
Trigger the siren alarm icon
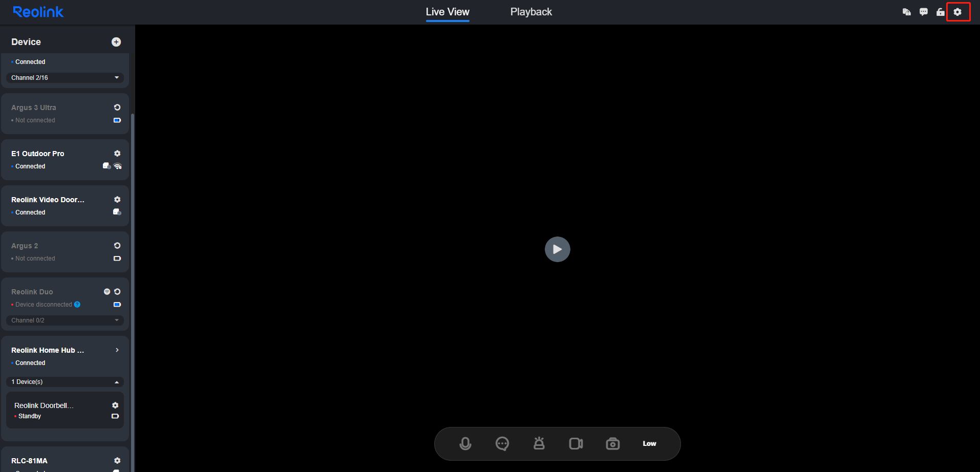539,443
